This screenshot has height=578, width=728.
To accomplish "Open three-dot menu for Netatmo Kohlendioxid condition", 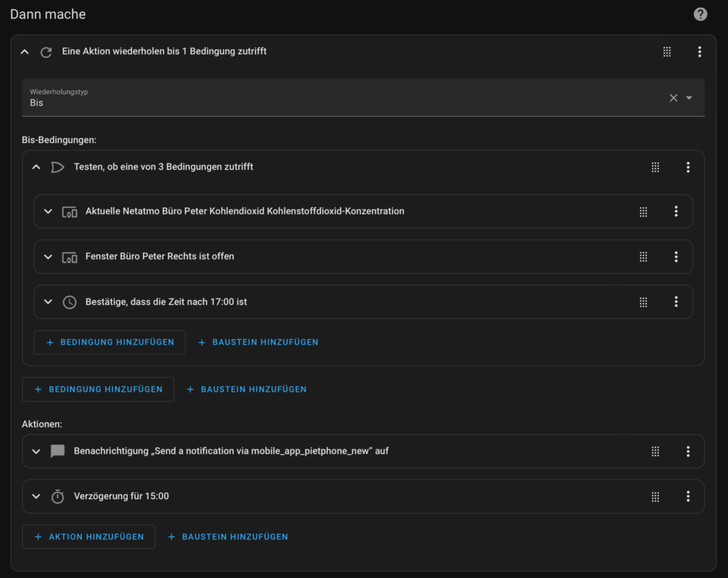I will (x=676, y=211).
